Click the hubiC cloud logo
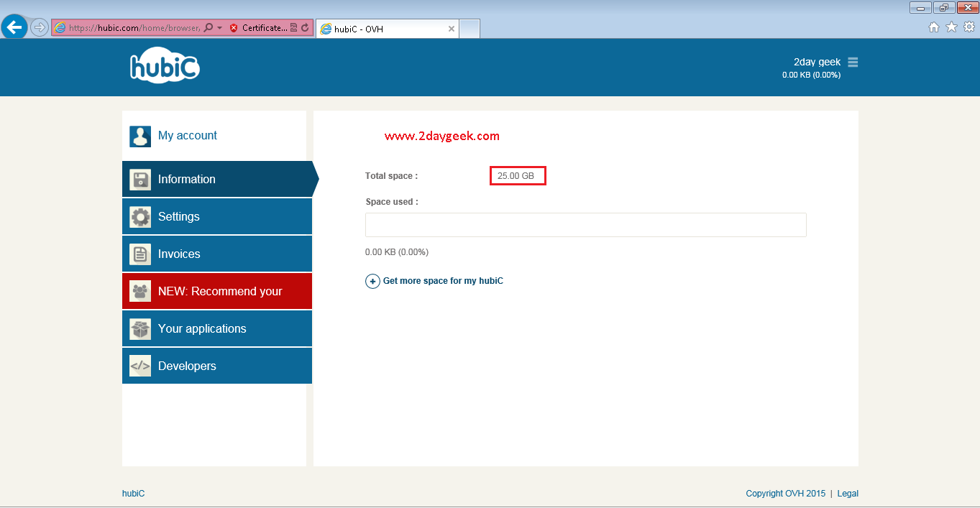 pyautogui.click(x=165, y=66)
